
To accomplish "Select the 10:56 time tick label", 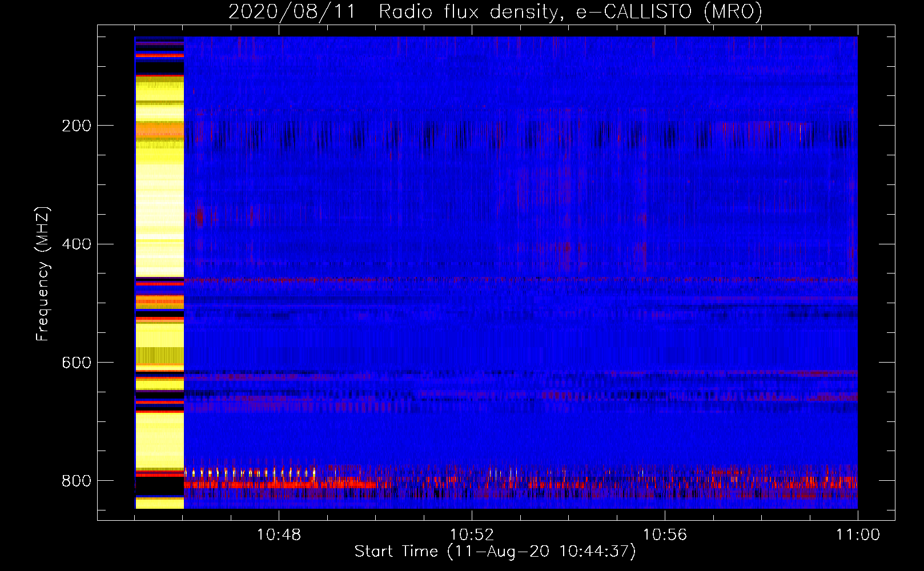I will 665,535.
